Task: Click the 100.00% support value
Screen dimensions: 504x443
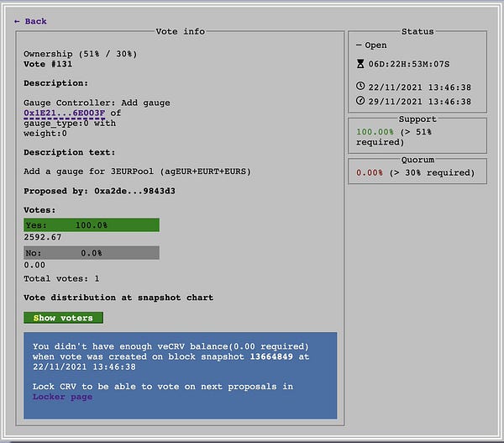Action: [375, 132]
